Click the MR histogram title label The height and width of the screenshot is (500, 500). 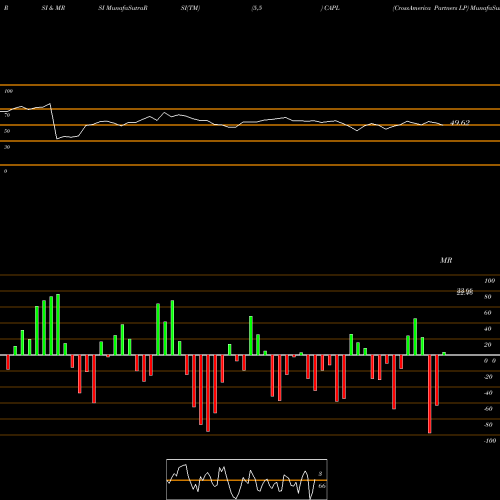tap(446, 260)
